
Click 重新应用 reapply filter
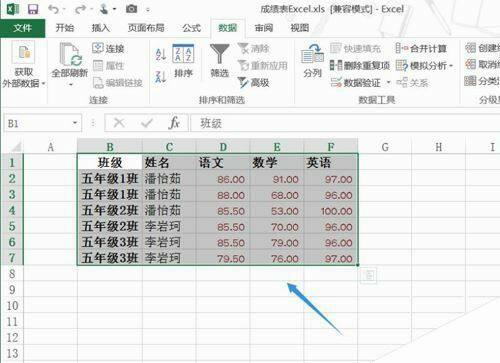pos(263,66)
